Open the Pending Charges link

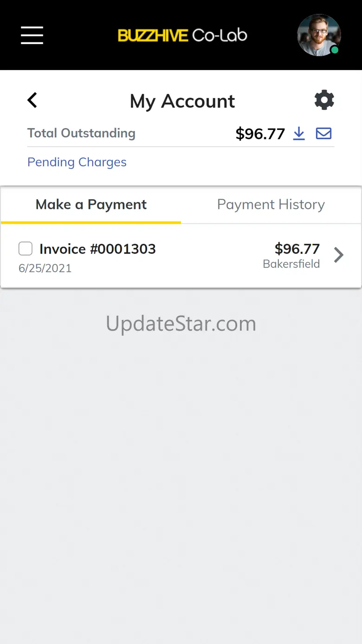[77, 162]
